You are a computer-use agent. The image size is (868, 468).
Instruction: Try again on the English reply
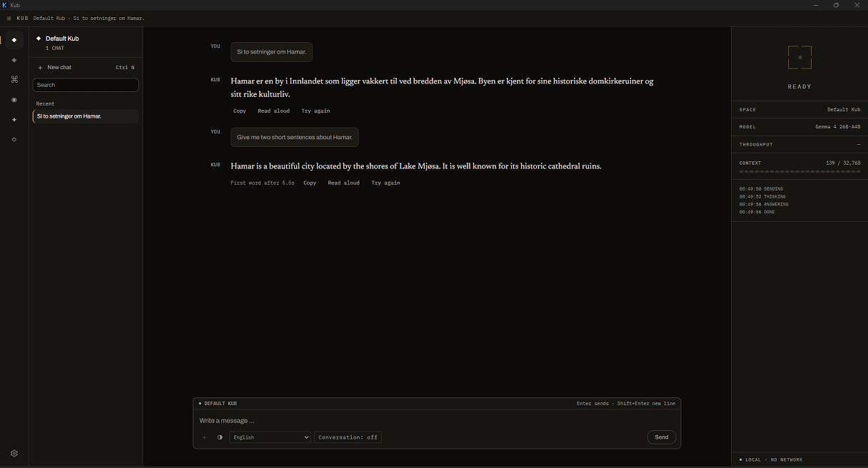tap(385, 183)
